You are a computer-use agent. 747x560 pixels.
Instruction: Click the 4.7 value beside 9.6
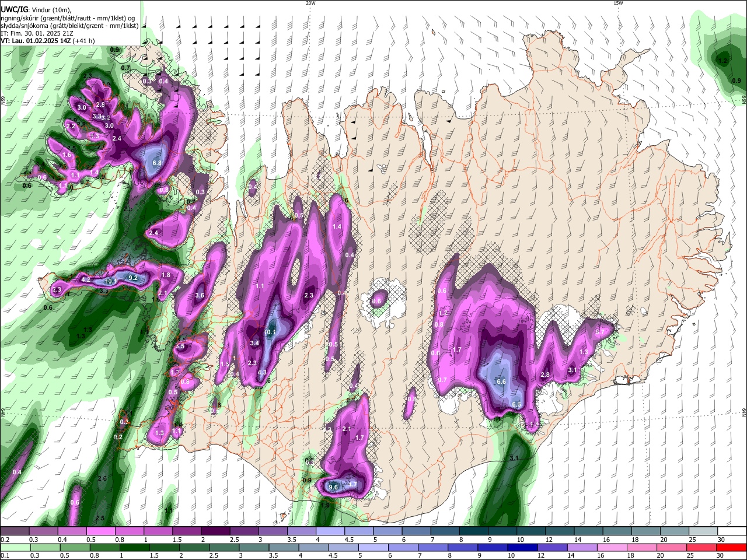tap(352, 484)
